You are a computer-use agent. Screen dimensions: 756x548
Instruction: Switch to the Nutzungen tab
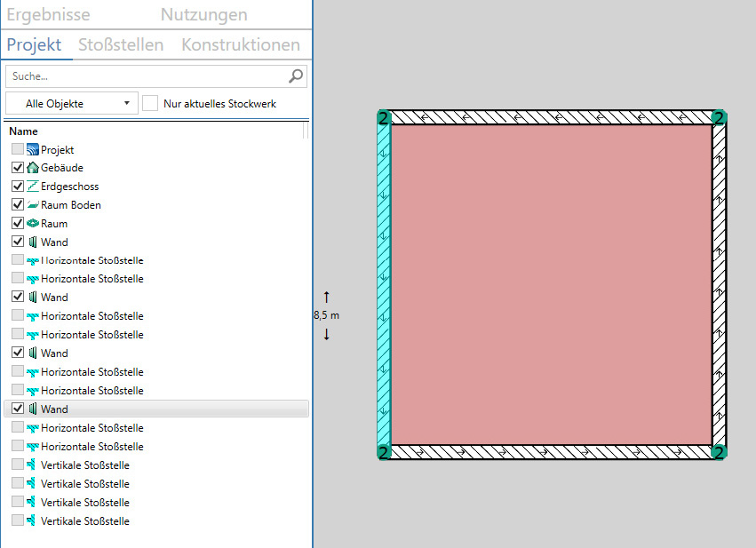click(204, 14)
